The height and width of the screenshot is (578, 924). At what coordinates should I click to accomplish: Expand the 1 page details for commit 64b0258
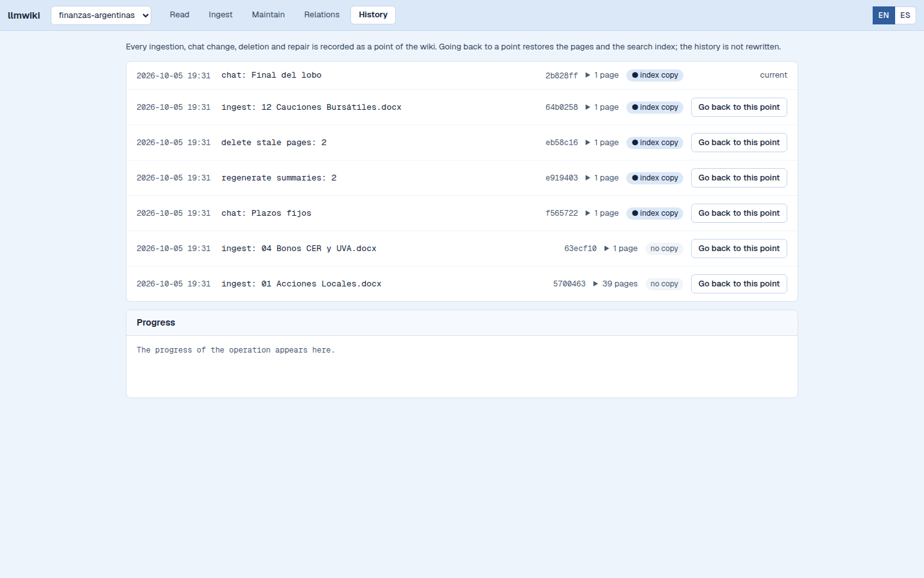(x=602, y=107)
